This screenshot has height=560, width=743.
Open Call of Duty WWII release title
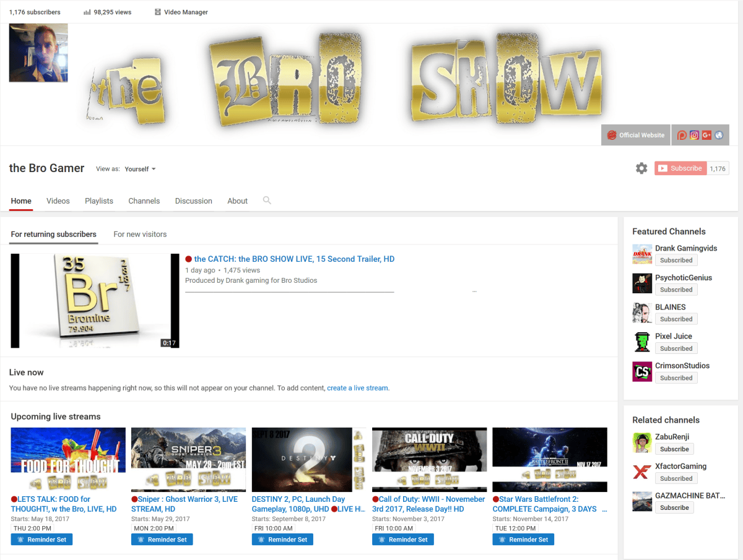coord(428,504)
